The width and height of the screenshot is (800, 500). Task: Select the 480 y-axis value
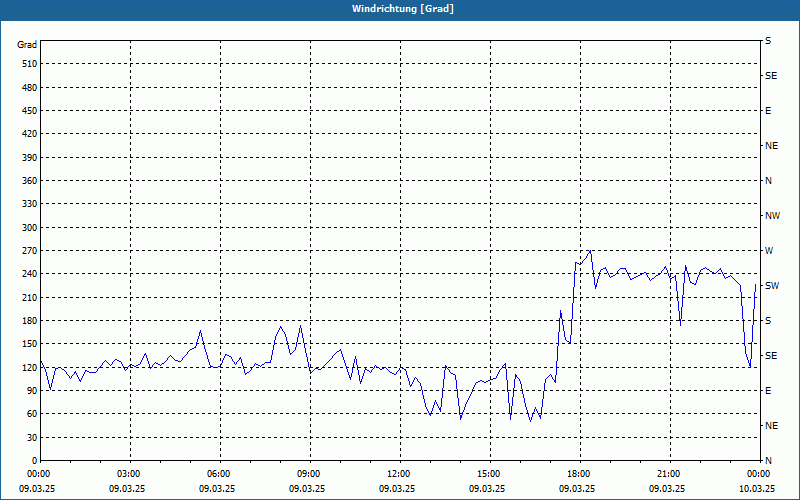(30, 88)
